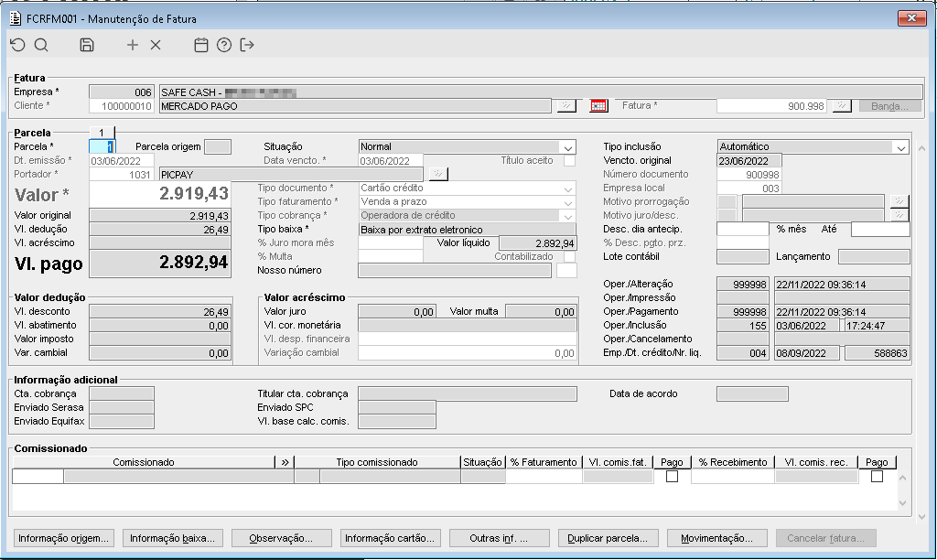This screenshot has width=937, height=560.
Task: Open the Tipo cobrança Operadora de crédito dropdown
Action: click(x=567, y=216)
